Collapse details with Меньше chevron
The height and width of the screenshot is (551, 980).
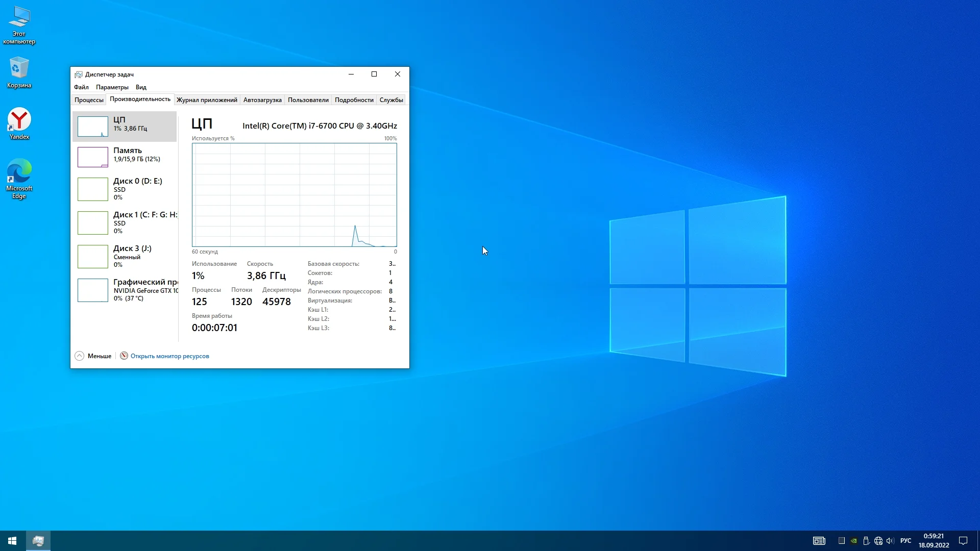click(80, 356)
